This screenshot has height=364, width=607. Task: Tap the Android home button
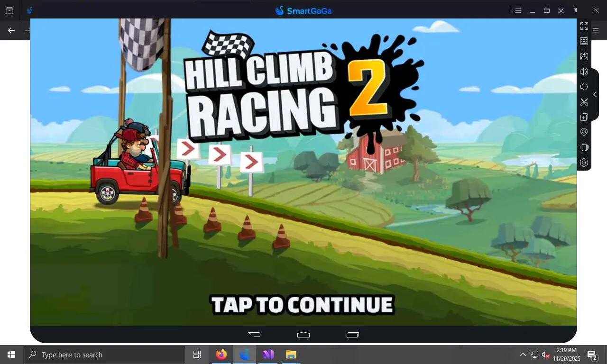pos(303,334)
